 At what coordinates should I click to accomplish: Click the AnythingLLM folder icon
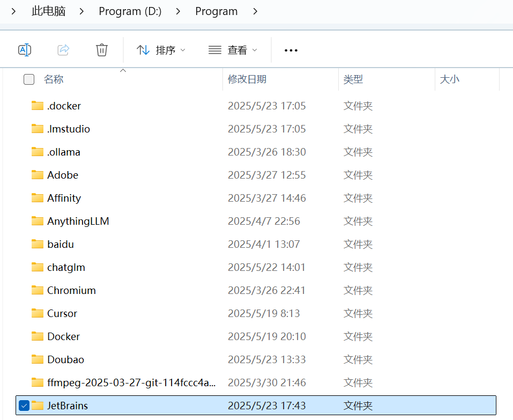coord(38,221)
